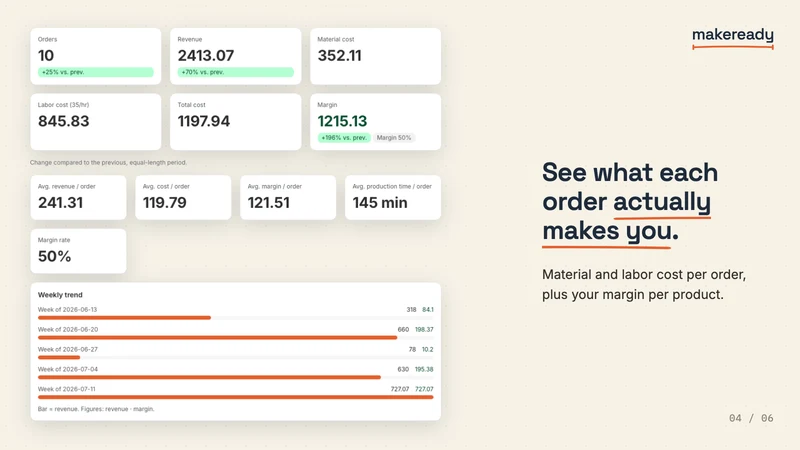Select the Material and labor cost subtitle
Viewport: 800px width, 450px height.
click(x=644, y=285)
